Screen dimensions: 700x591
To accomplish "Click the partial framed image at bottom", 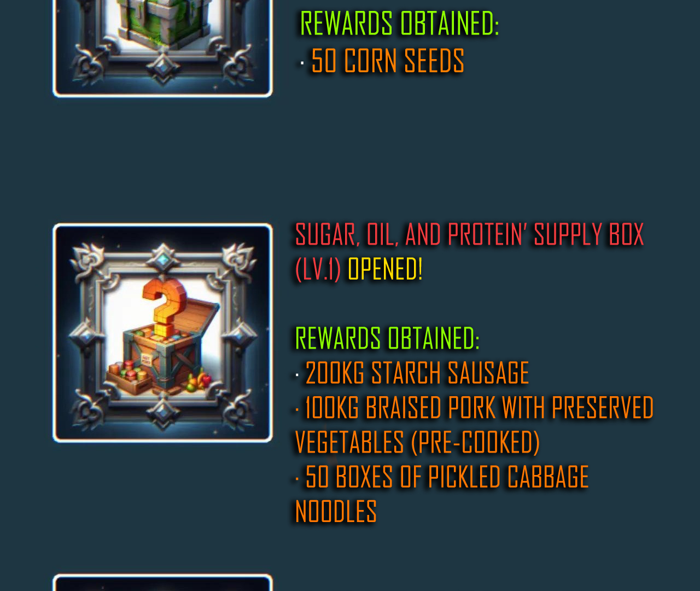I will coord(162,583).
